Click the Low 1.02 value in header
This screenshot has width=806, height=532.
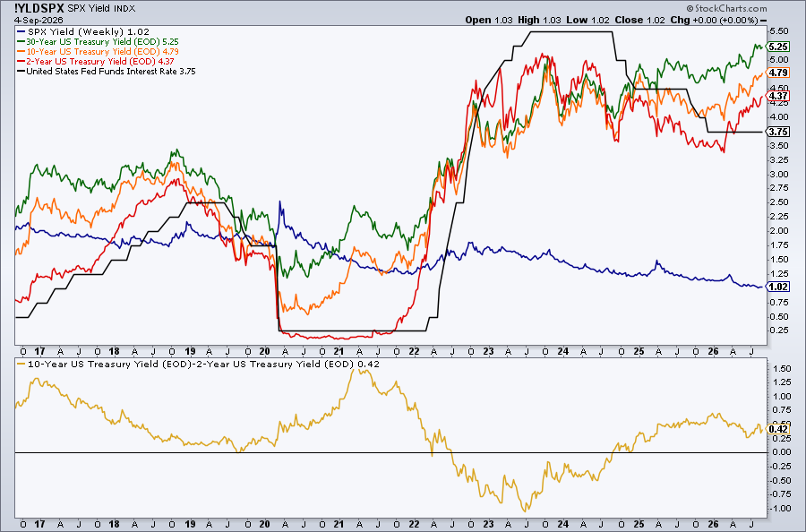(587, 20)
